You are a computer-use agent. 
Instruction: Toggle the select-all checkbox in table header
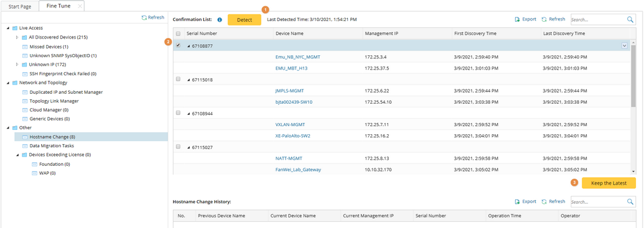click(178, 34)
